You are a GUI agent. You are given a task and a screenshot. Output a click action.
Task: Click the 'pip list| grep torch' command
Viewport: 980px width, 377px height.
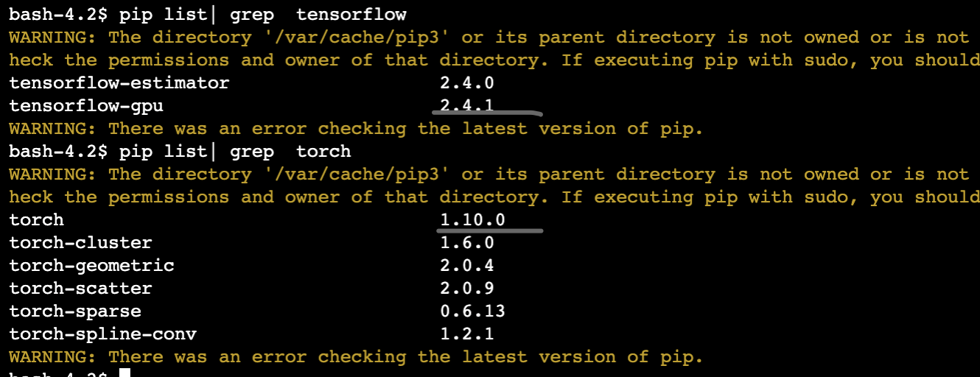pos(235,152)
